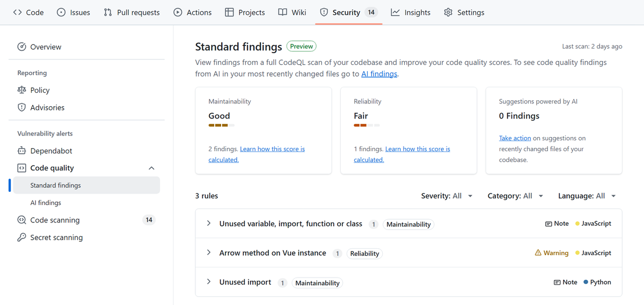The height and width of the screenshot is (305, 644).
Task: Expand the Unused import rule row
Action: 209,282
